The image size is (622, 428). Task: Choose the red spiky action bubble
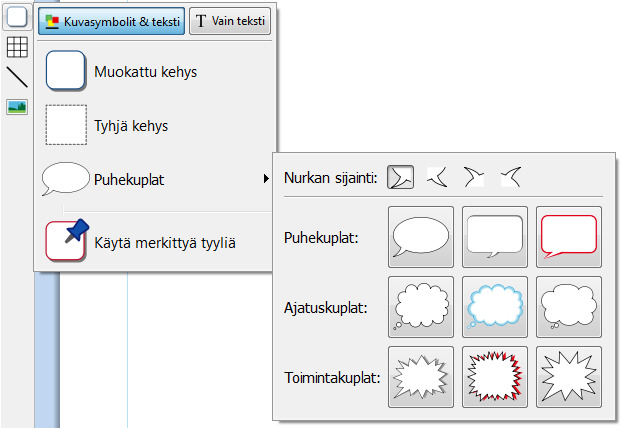(x=495, y=377)
